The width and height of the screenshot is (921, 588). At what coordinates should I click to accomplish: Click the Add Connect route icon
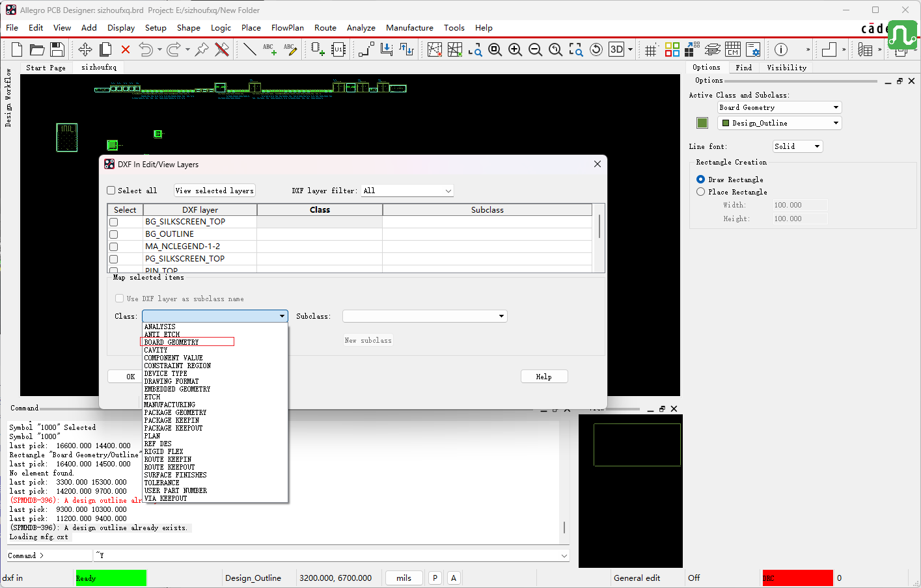point(366,49)
